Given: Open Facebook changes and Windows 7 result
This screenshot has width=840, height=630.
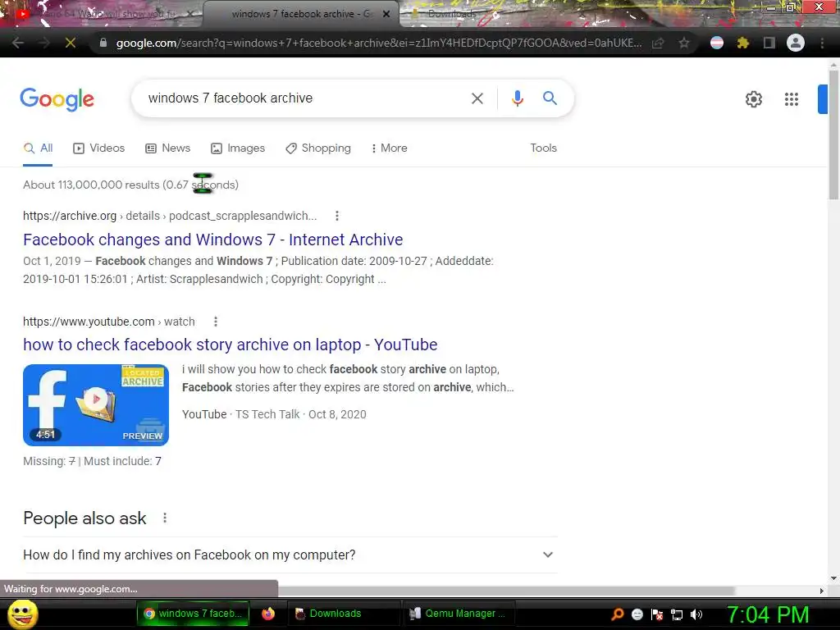Looking at the screenshot, I should tap(212, 240).
